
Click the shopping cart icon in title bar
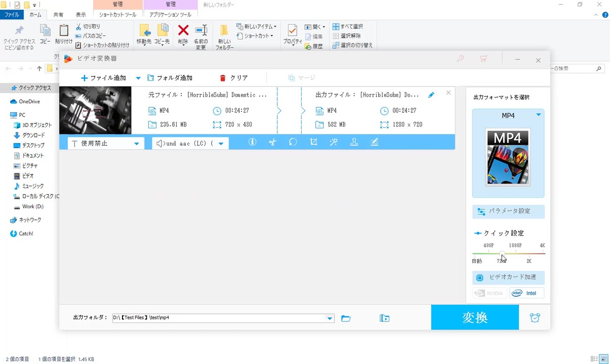(x=483, y=59)
